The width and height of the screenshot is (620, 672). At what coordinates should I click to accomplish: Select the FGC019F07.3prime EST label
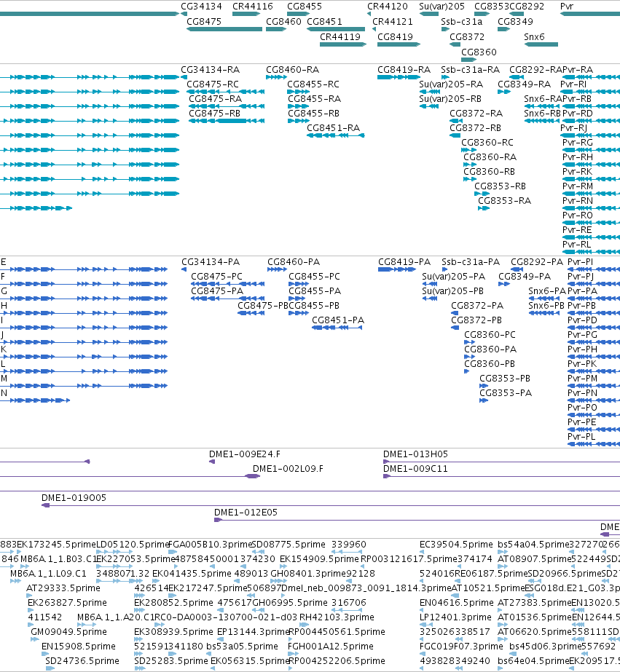(x=461, y=647)
